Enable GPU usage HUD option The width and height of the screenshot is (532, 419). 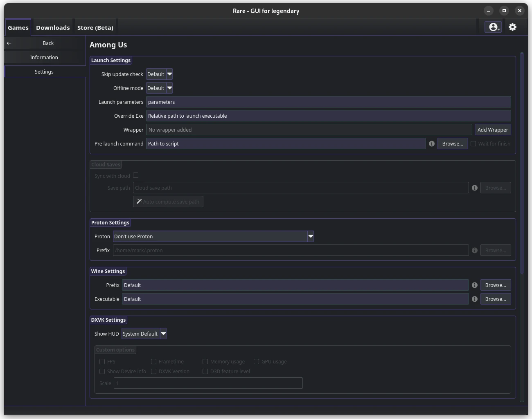click(x=256, y=361)
